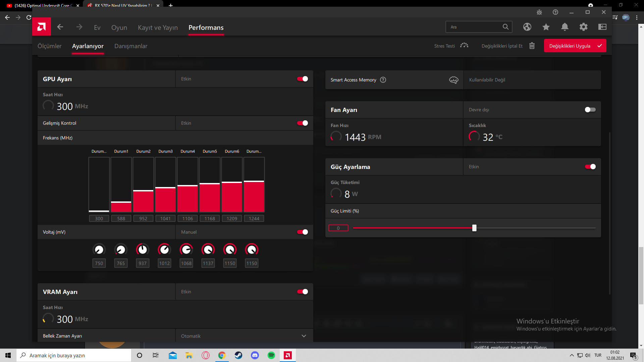Click the bug report icon
The image size is (644, 362).
pos(539,12)
